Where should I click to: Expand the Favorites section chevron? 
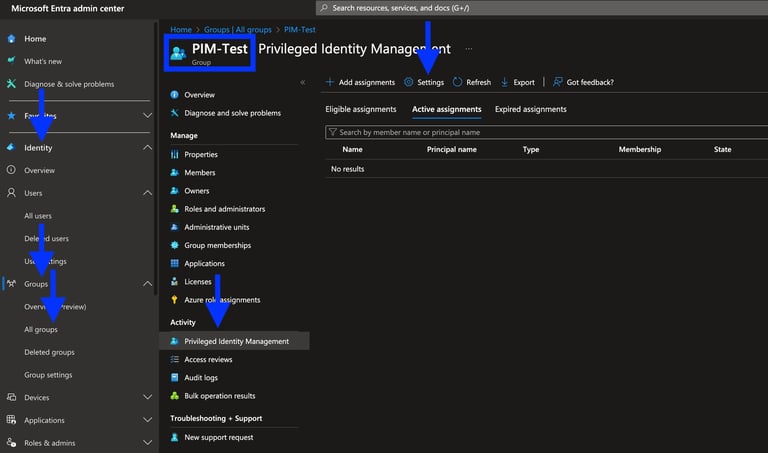pos(147,116)
